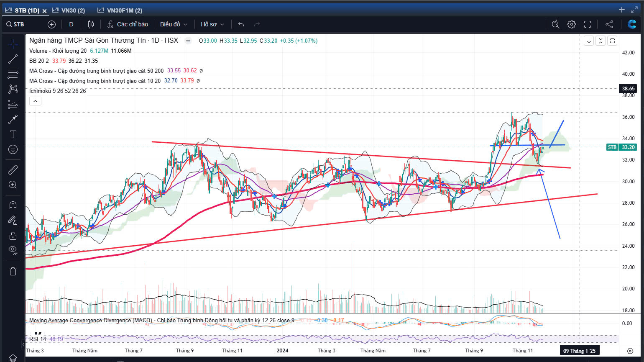Remove drawings with trash icon
Viewport: 644px width, 362px height.
click(x=13, y=271)
